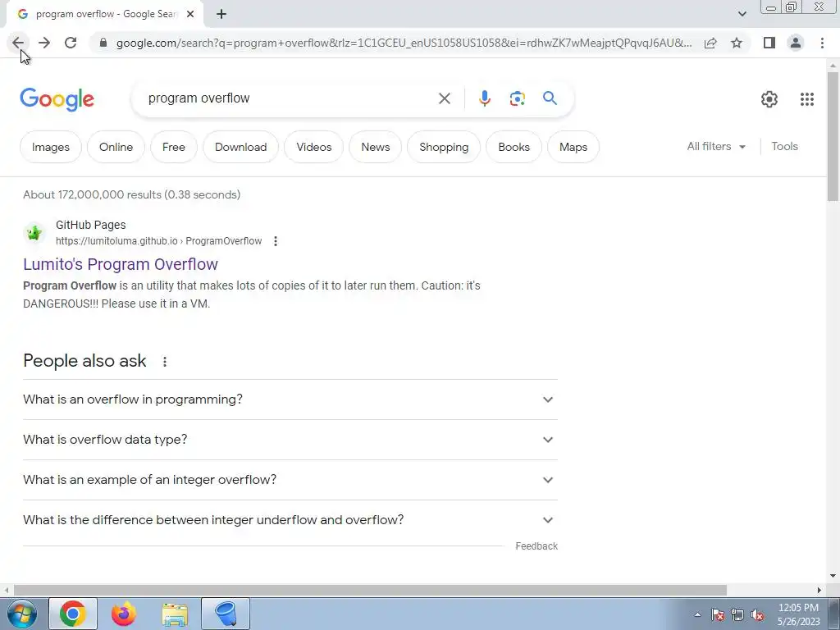Launch Firefox from the taskbar

click(124, 614)
